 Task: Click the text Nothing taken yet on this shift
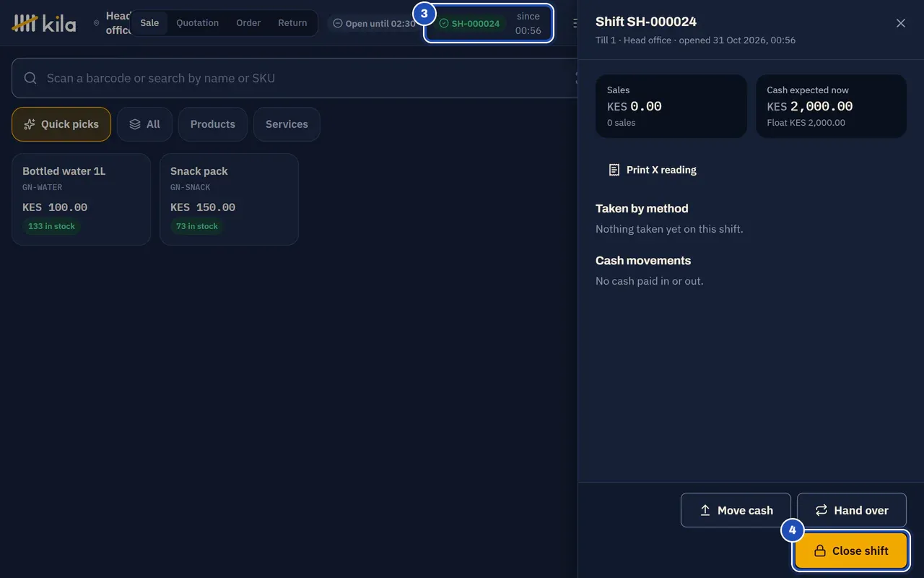click(669, 229)
